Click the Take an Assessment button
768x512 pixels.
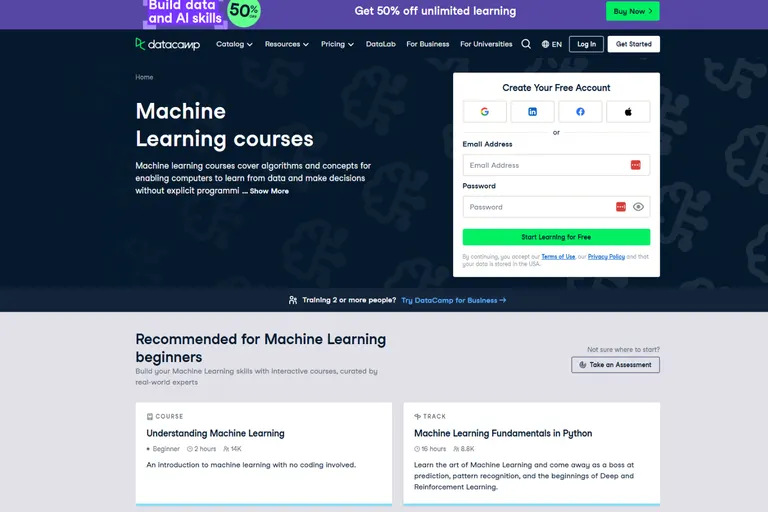(x=615, y=365)
